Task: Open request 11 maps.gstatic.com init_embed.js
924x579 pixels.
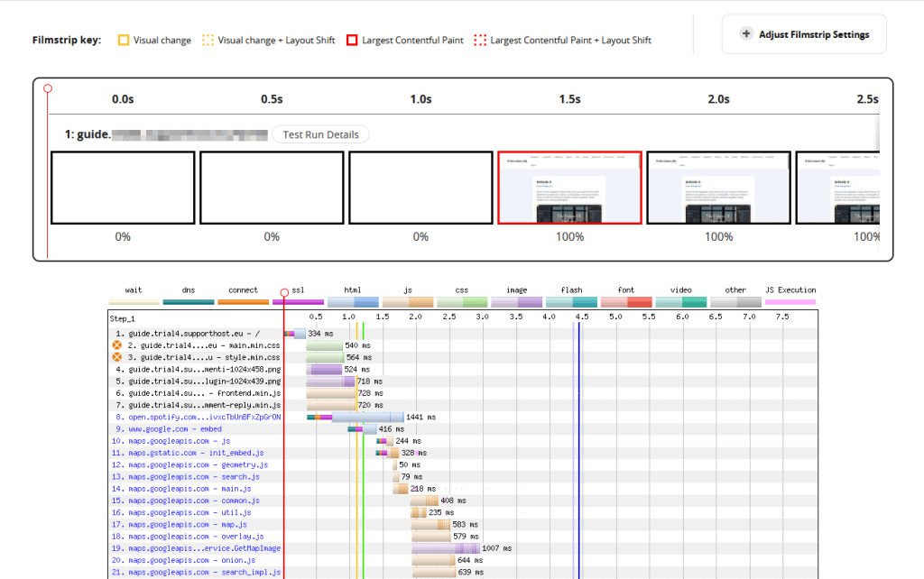Action: point(188,453)
